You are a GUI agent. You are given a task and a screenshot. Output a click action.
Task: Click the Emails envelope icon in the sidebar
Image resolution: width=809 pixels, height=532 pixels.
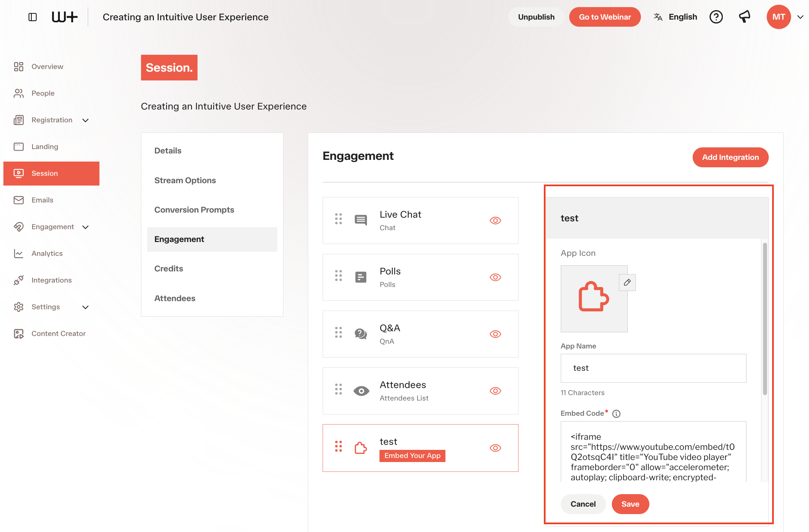[18, 200]
